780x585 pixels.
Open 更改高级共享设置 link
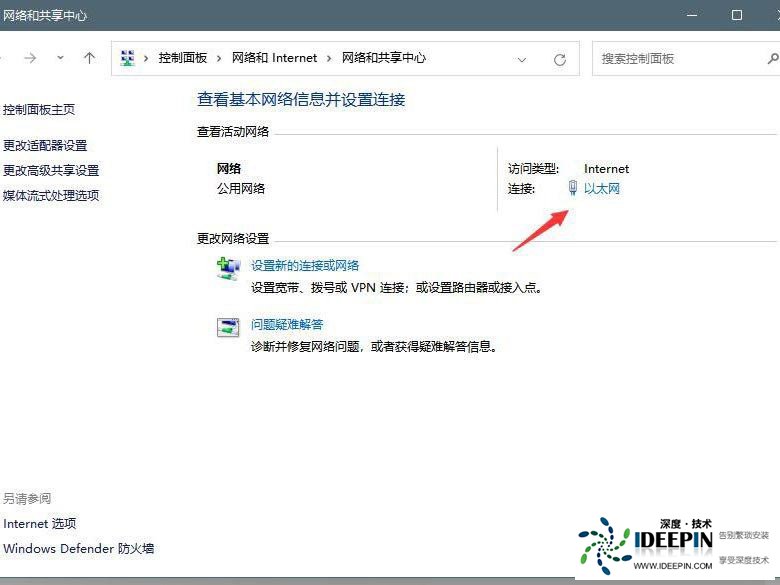51,171
